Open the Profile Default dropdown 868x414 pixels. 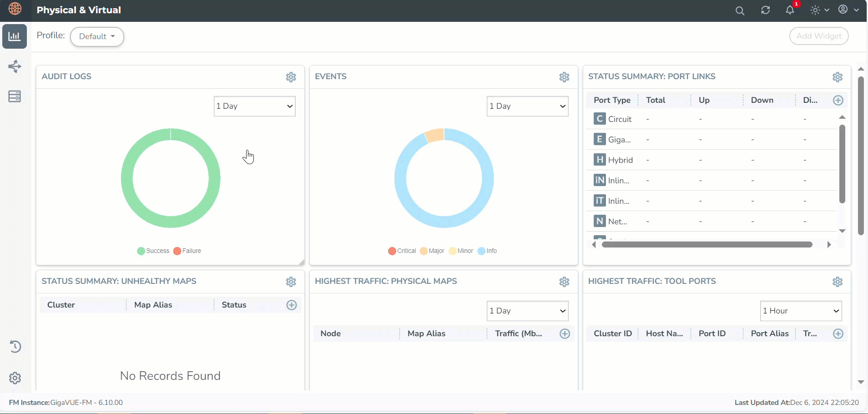coord(97,36)
